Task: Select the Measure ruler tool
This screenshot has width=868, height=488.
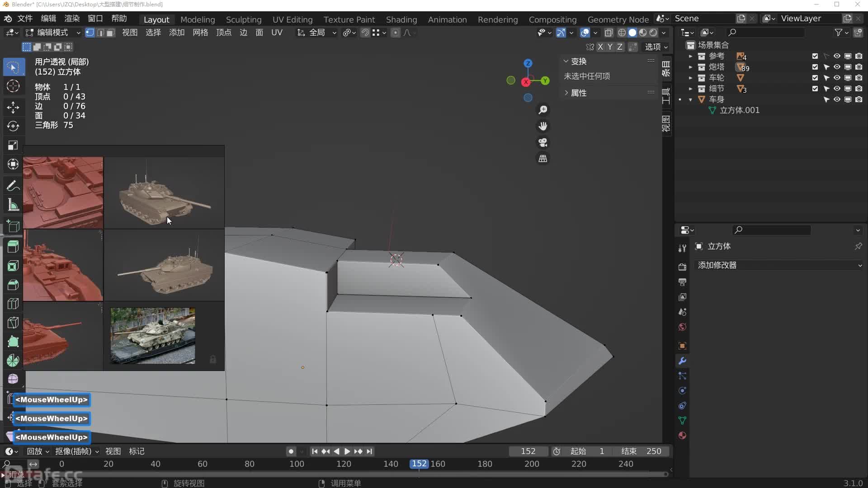Action: point(13,205)
